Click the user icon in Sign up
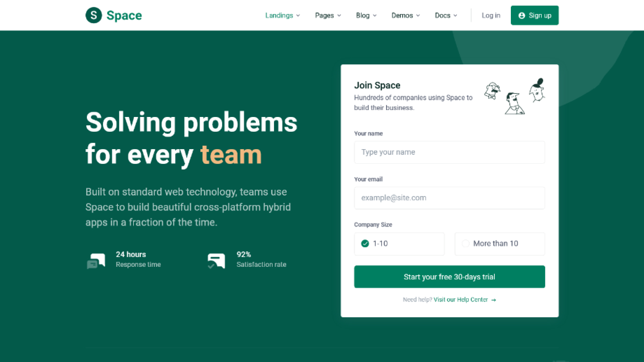 [522, 15]
